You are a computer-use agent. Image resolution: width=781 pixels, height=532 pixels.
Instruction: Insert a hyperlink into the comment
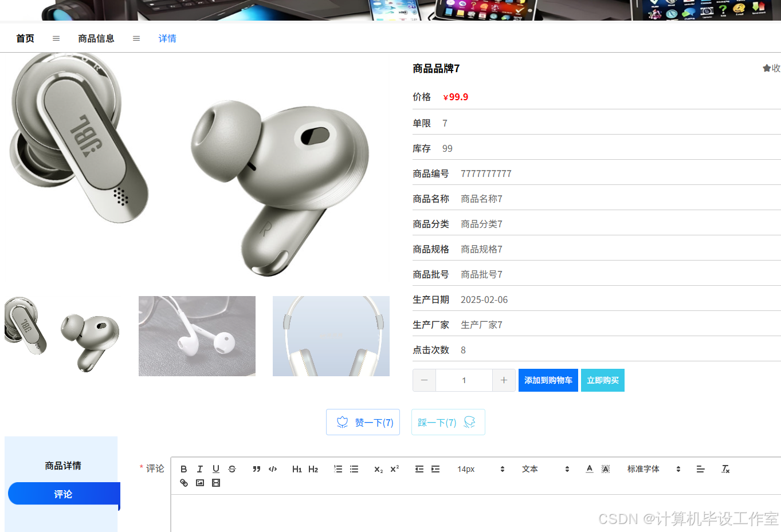tap(184, 483)
